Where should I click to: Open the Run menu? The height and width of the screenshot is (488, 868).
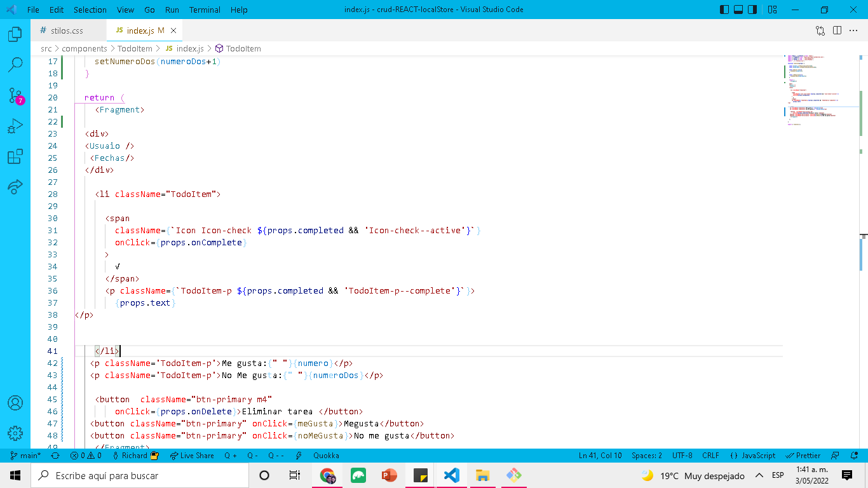pyautogui.click(x=172, y=10)
